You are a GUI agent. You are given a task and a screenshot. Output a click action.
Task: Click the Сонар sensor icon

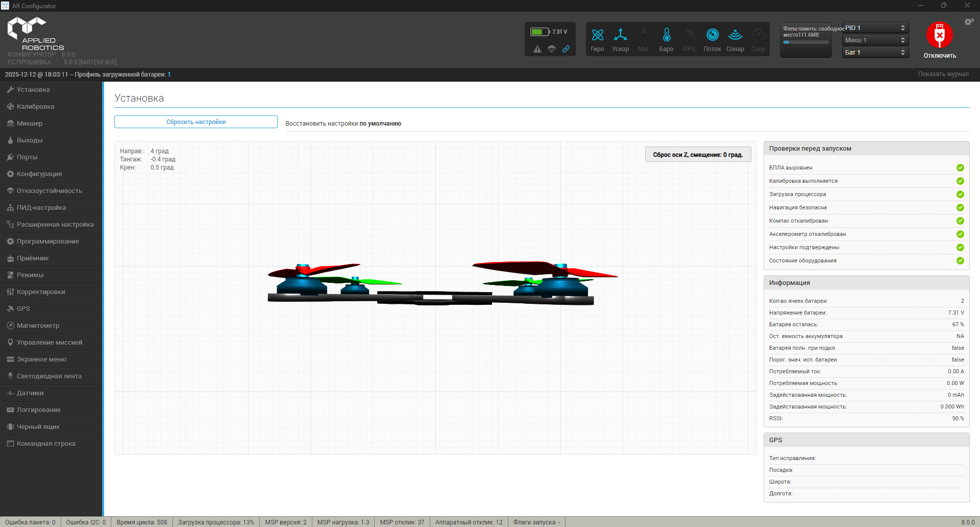pyautogui.click(x=735, y=35)
